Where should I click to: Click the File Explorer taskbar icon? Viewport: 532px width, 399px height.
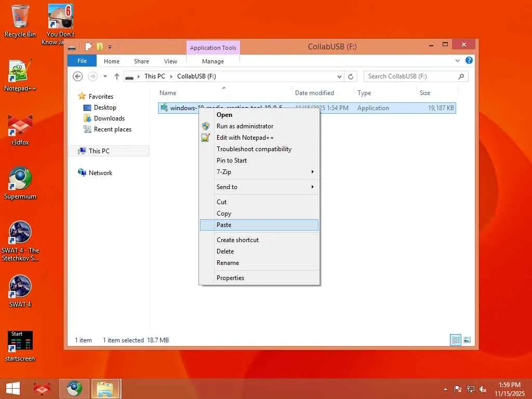106,389
